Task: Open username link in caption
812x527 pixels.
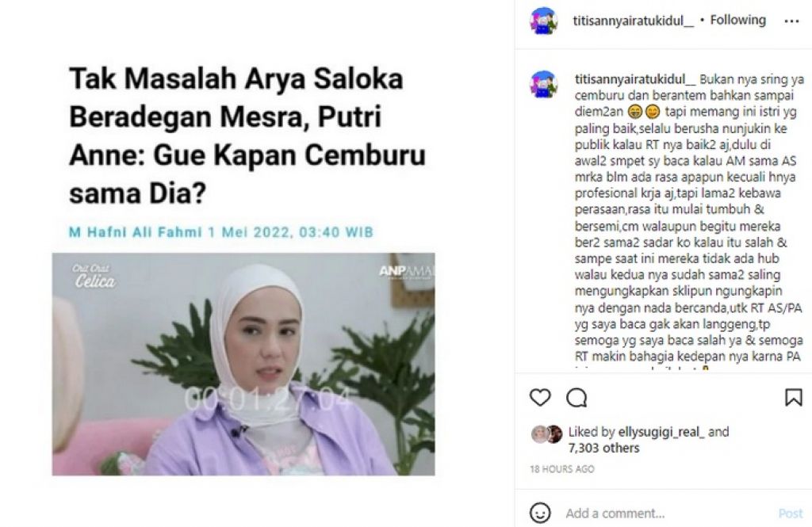Action: (x=635, y=79)
